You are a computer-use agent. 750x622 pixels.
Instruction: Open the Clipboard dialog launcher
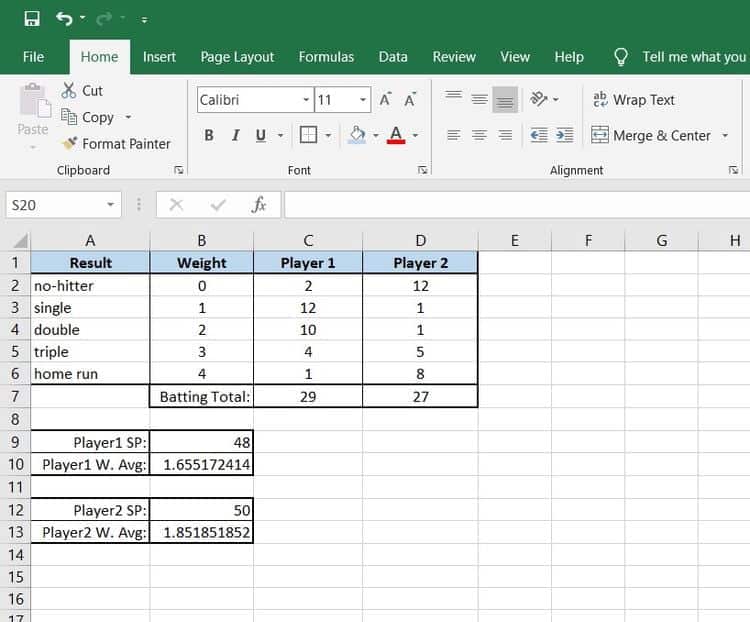pos(179,170)
